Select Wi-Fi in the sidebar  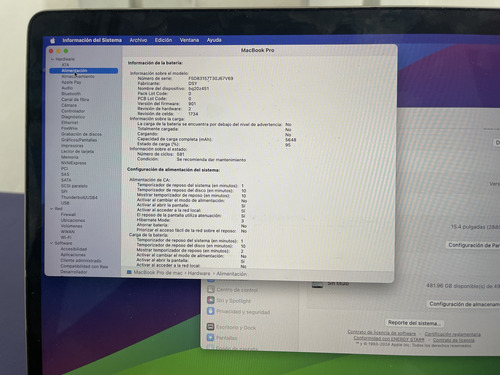coord(66,238)
